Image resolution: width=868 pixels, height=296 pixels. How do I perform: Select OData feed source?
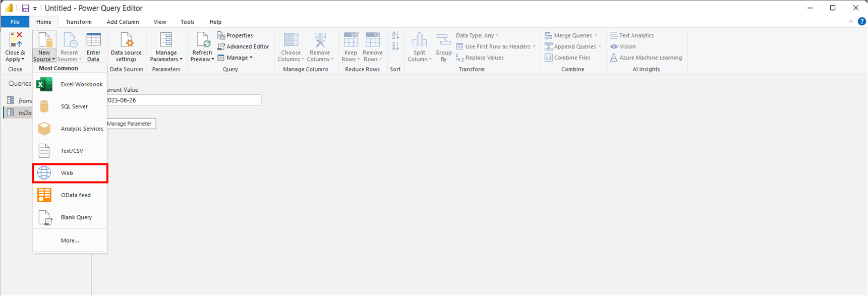coord(70,195)
